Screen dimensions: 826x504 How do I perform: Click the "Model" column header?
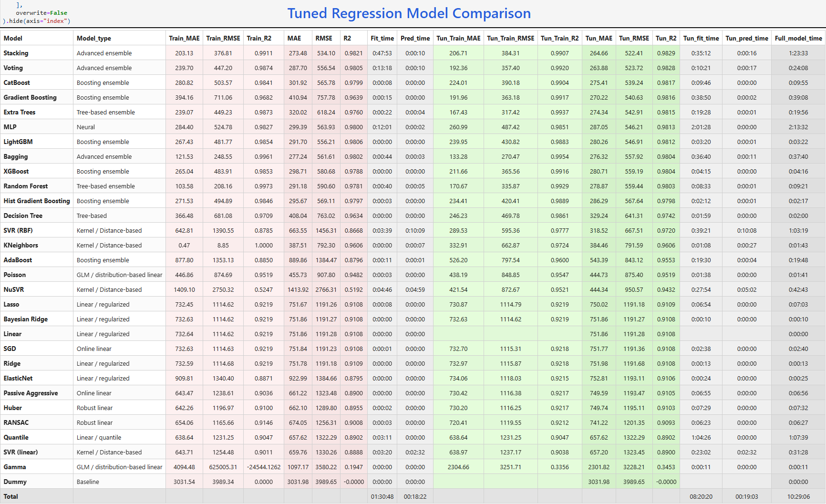[13, 38]
